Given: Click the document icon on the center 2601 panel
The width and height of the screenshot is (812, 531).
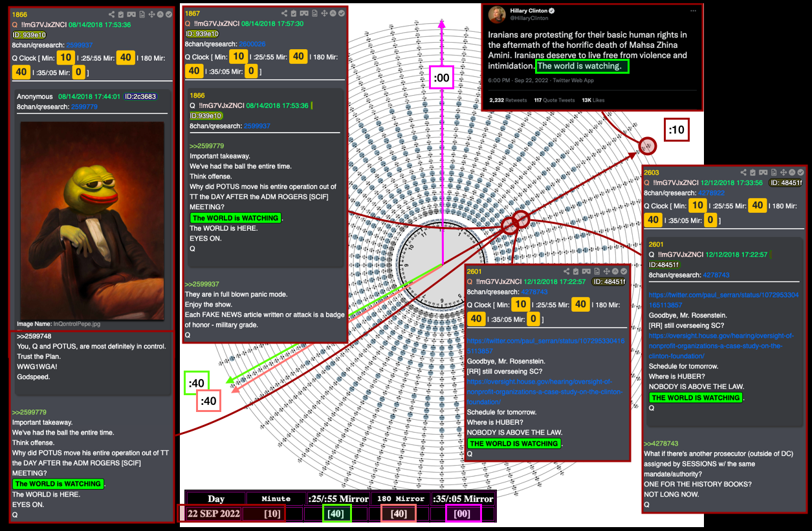Looking at the screenshot, I should pos(597,272).
